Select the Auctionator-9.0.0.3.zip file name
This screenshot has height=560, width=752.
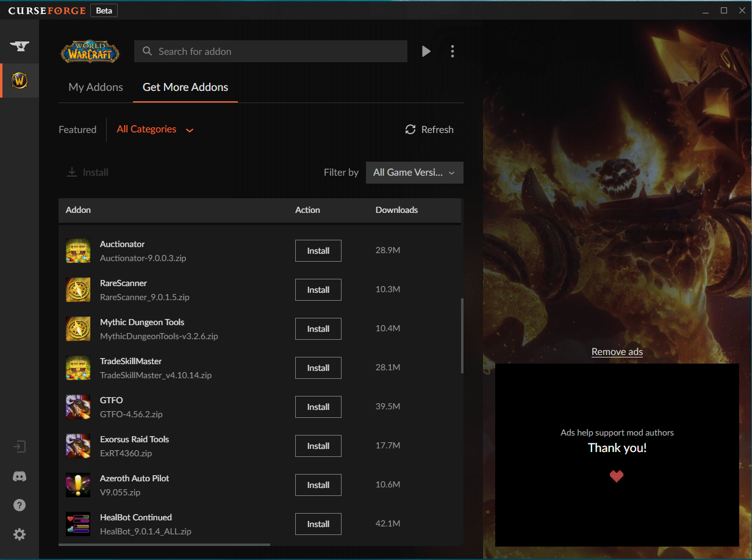(x=143, y=258)
